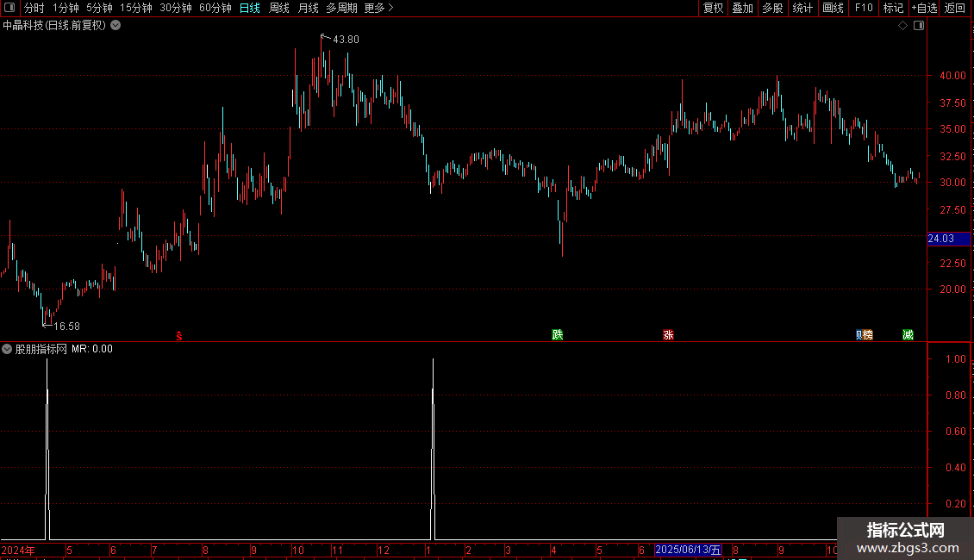
Task: Click the red 涨 event marker
Action: 668,335
